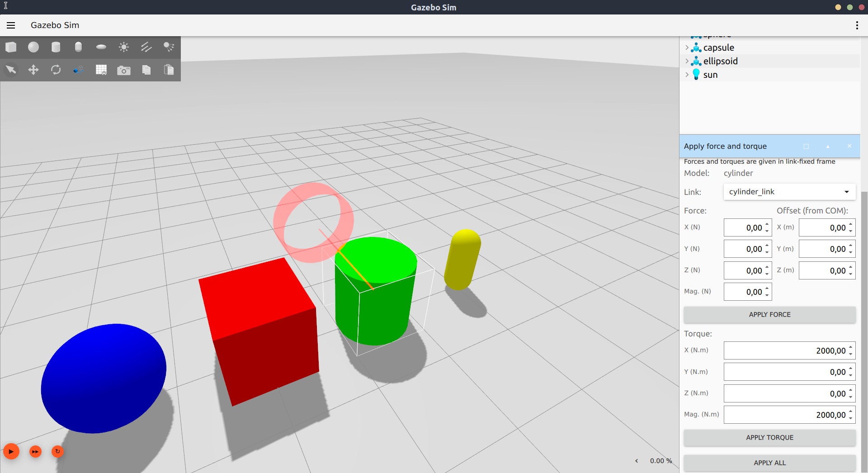Click the 0.00 % real time factor text
Viewport: 868px width, 473px height.
coord(661,461)
